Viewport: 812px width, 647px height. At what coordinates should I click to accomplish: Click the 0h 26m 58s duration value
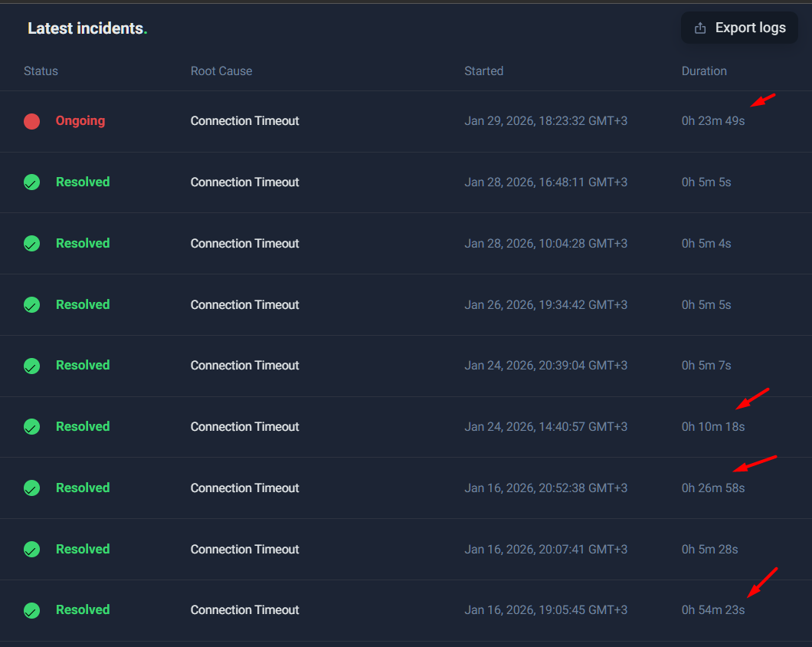tap(713, 488)
